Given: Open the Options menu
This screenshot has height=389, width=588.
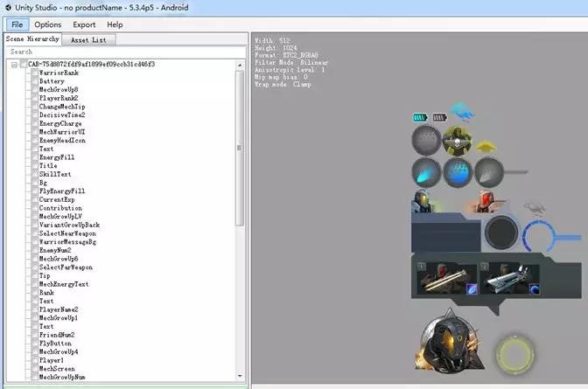Looking at the screenshot, I should (47, 24).
